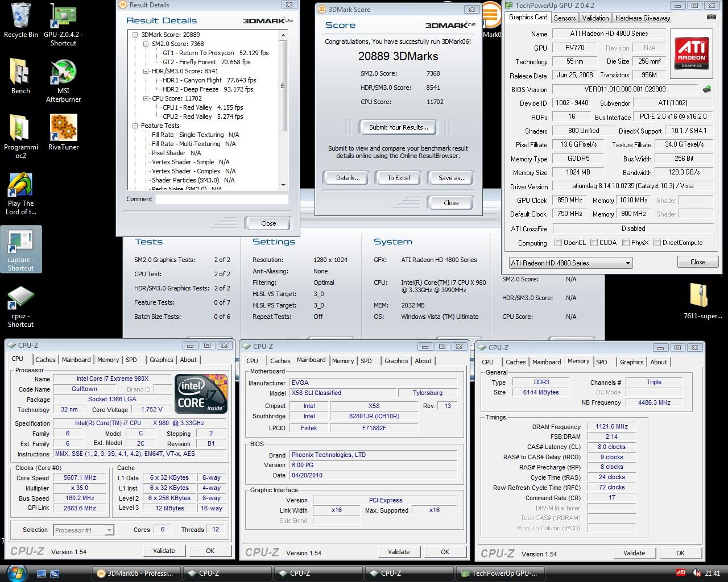Open the ATI Radeon HD 4800 Series dropdown
The image size is (728, 582).
(570, 263)
